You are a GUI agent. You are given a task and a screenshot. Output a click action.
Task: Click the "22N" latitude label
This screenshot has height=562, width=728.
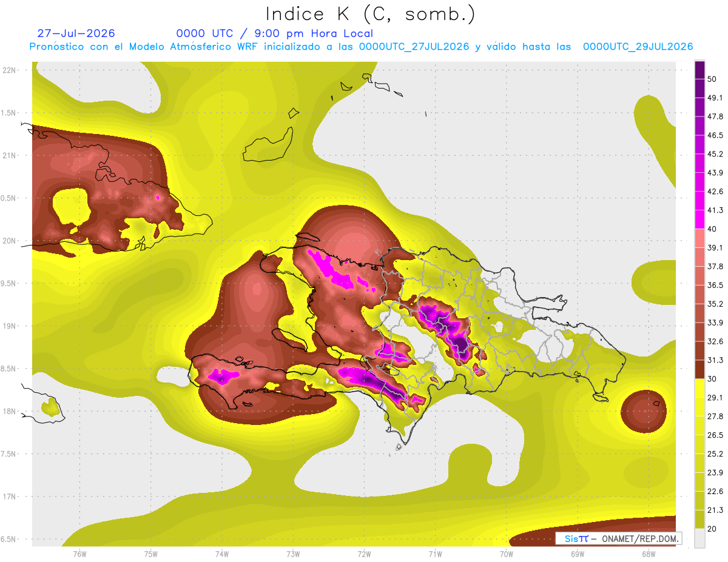coord(9,70)
